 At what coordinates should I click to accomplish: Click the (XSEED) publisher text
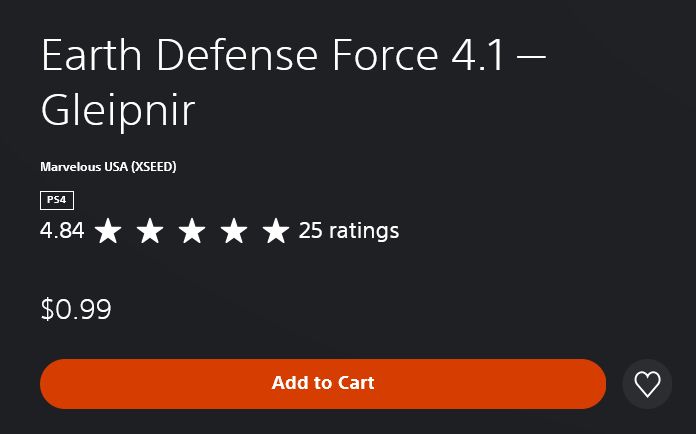pyautogui.click(x=153, y=167)
